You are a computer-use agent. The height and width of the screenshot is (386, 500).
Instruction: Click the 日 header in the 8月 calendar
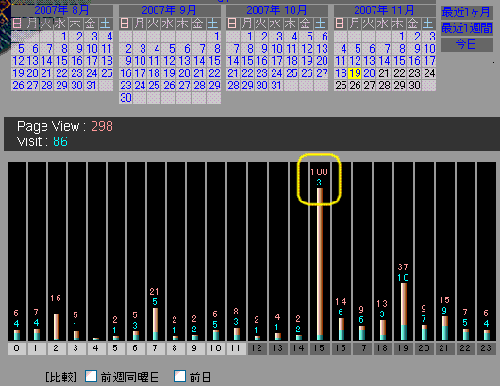pyautogui.click(x=17, y=24)
